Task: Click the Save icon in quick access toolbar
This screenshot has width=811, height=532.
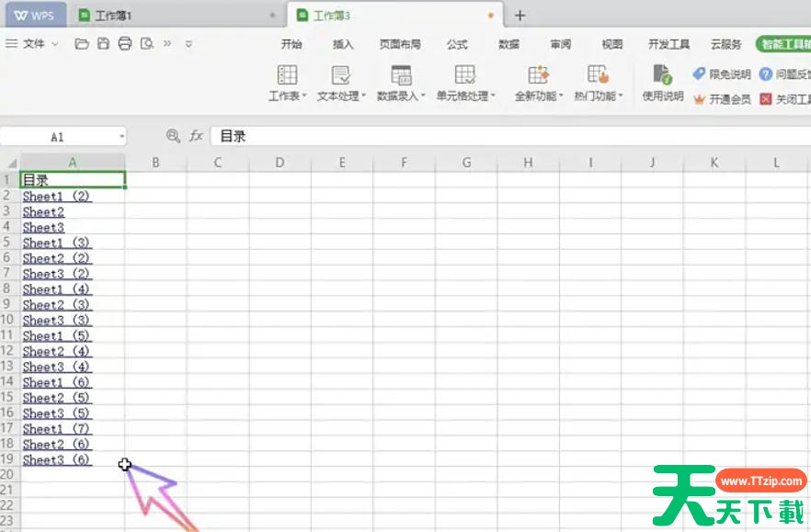Action: tap(102, 43)
